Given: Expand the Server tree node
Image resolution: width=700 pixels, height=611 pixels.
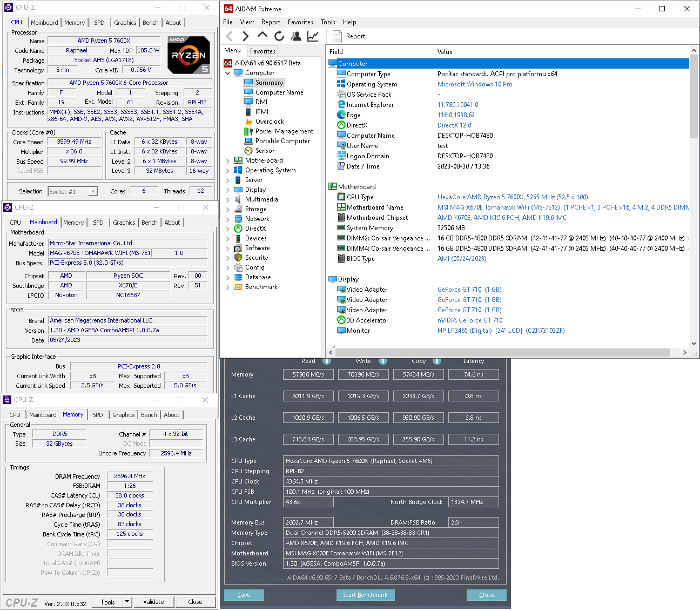Looking at the screenshot, I should 228,180.
